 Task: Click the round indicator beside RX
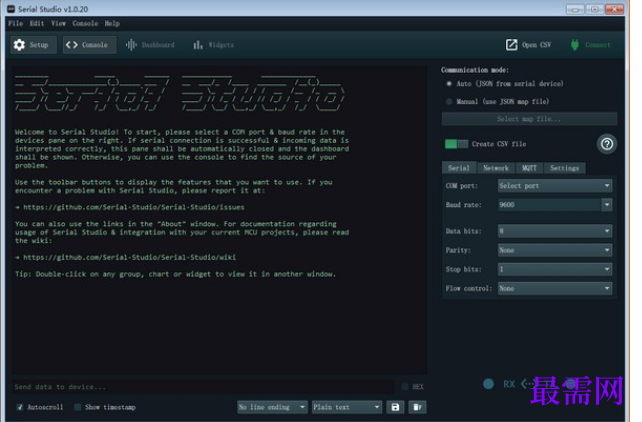(488, 384)
